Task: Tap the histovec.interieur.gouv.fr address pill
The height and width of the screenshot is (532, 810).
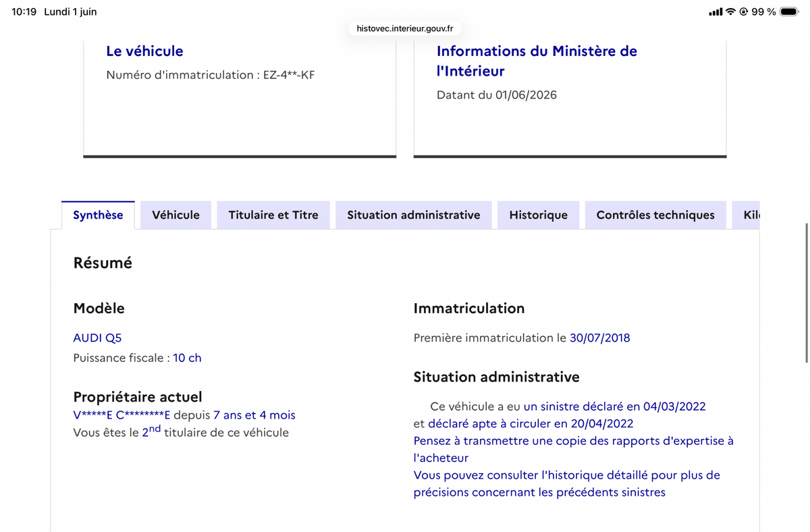Action: pyautogui.click(x=405, y=28)
